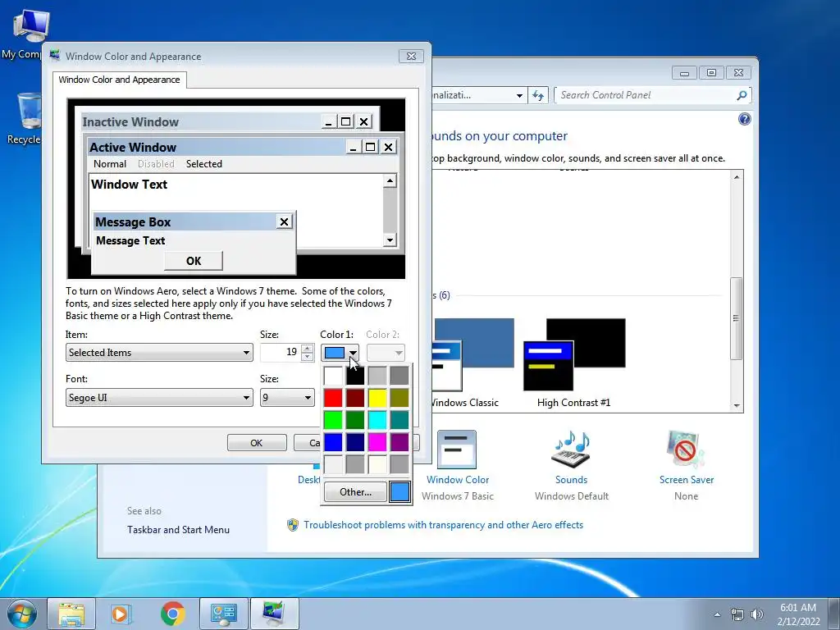Pick the black color swatch

[354, 376]
